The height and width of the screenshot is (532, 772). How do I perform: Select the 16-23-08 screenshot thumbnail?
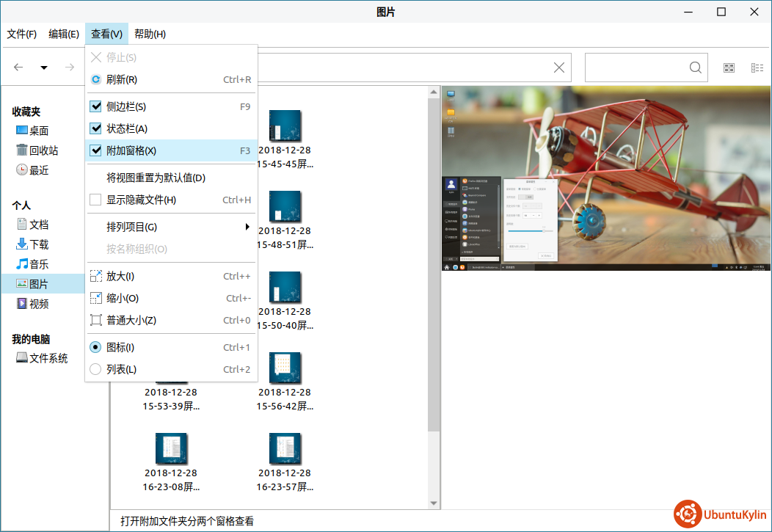pos(171,448)
